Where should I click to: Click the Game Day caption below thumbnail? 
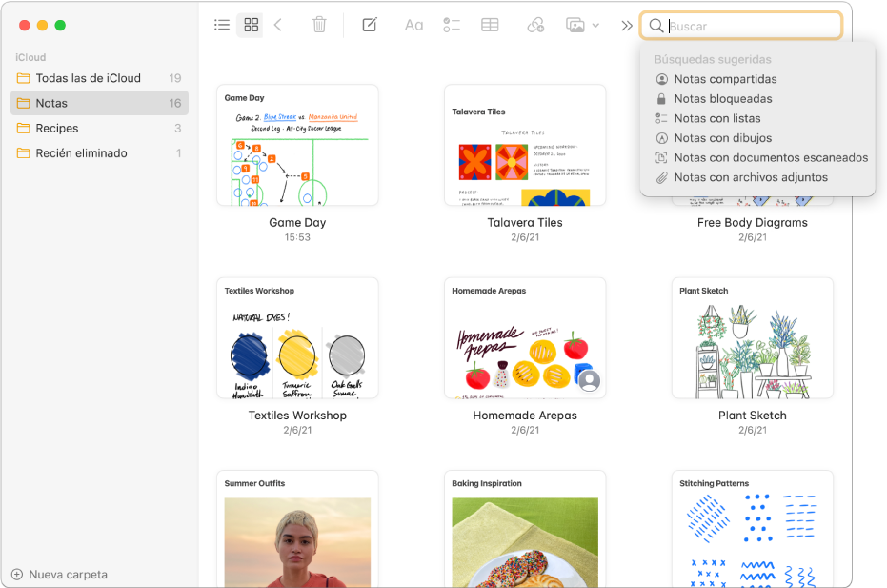coord(297,222)
